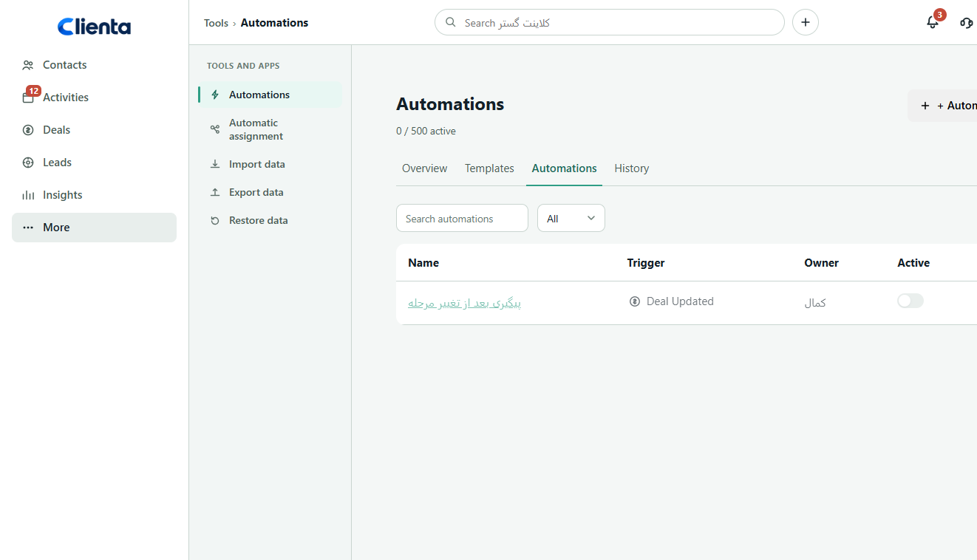Click the Name column header

point(423,263)
